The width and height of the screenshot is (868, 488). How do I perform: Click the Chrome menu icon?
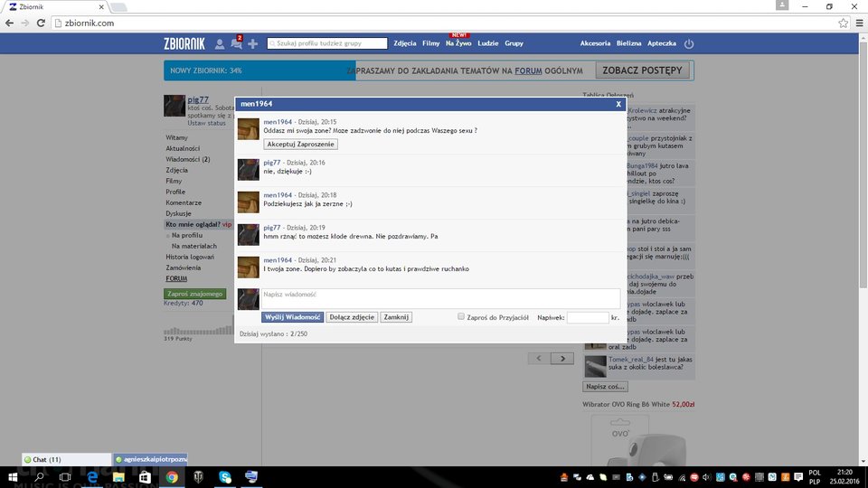(x=858, y=23)
